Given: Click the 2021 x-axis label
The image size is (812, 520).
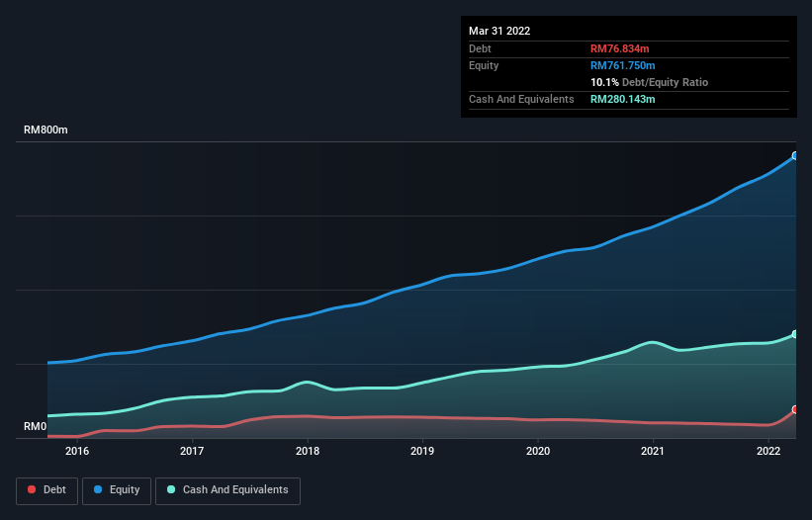Looking at the screenshot, I should click(x=653, y=451).
